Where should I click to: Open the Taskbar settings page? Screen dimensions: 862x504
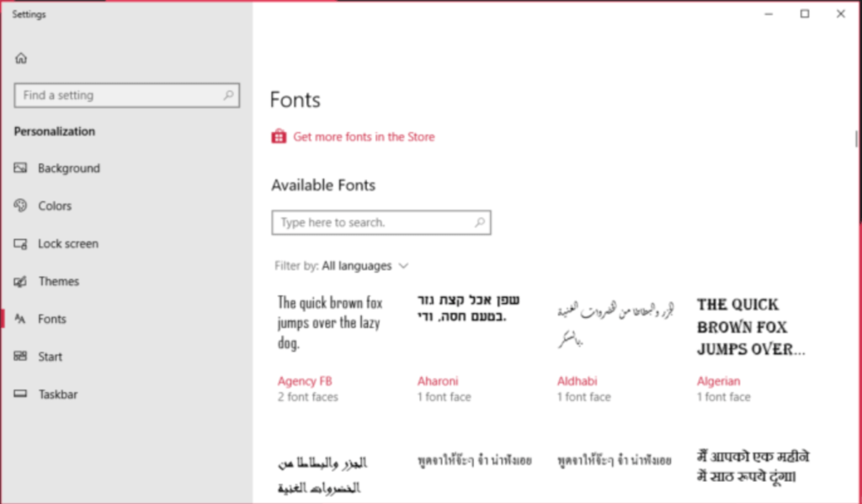(126, 395)
